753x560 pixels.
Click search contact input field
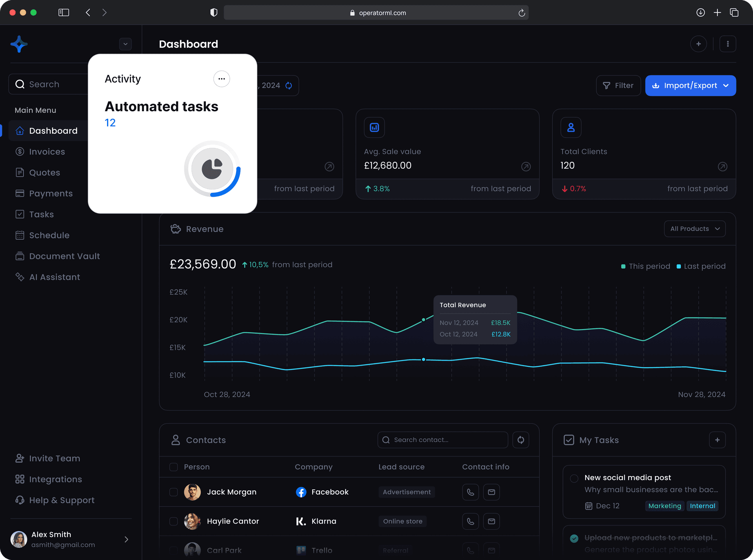[x=443, y=439]
